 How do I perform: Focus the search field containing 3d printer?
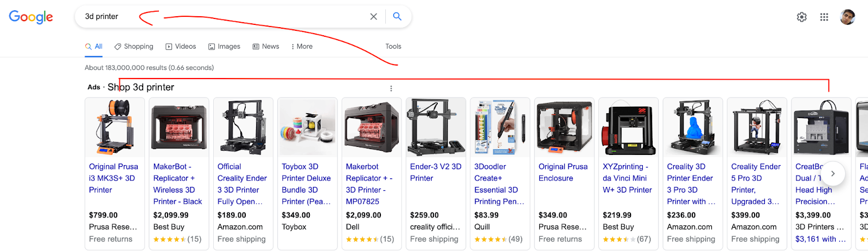(x=222, y=17)
